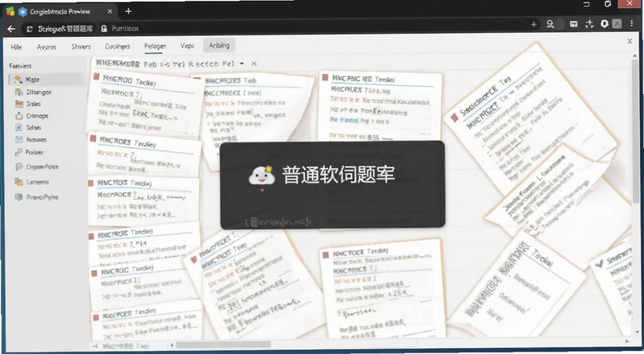The width and height of the screenshot is (644, 354).
Task: Open the Lameens folder item
Action: (32, 182)
